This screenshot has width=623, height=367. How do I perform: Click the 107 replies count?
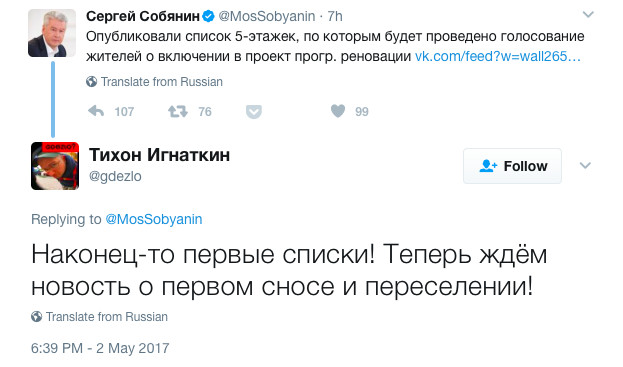click(124, 112)
